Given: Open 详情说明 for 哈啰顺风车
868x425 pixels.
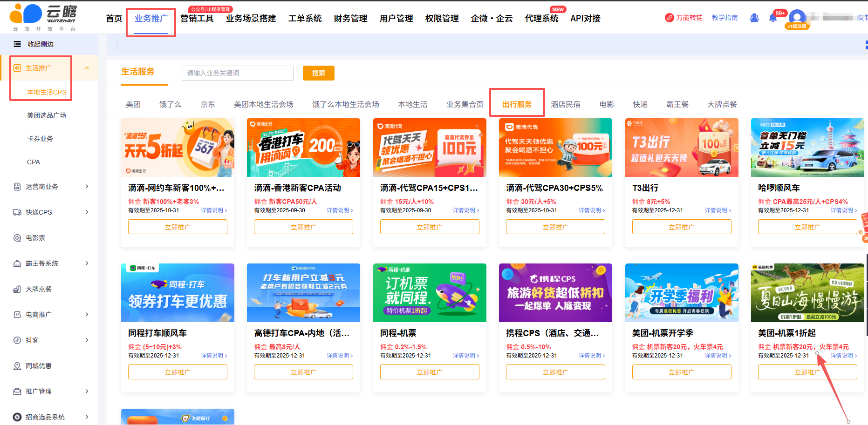Looking at the screenshot, I should (844, 210).
